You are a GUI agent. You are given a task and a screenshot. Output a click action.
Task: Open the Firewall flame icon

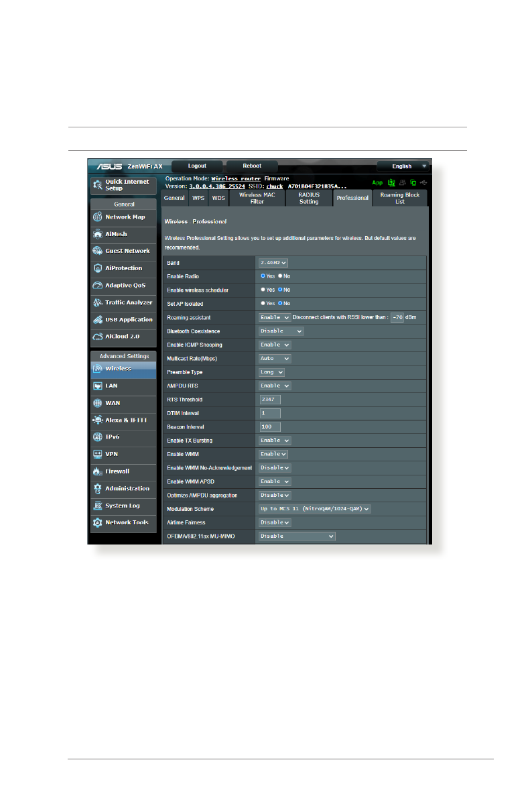point(98,471)
